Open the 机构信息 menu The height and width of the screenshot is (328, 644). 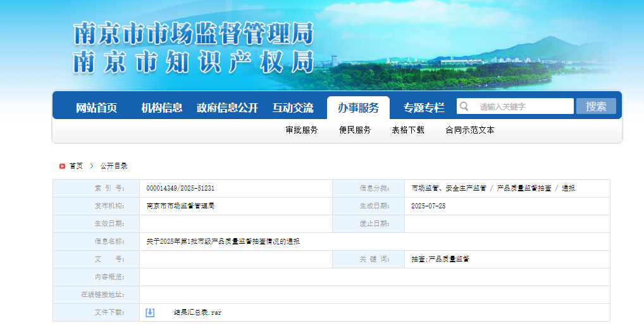click(x=162, y=108)
